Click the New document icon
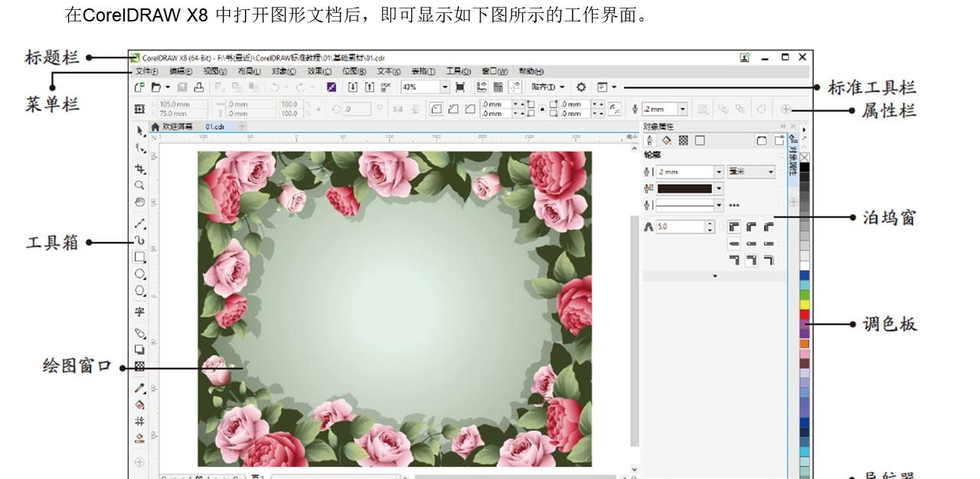 point(139,87)
